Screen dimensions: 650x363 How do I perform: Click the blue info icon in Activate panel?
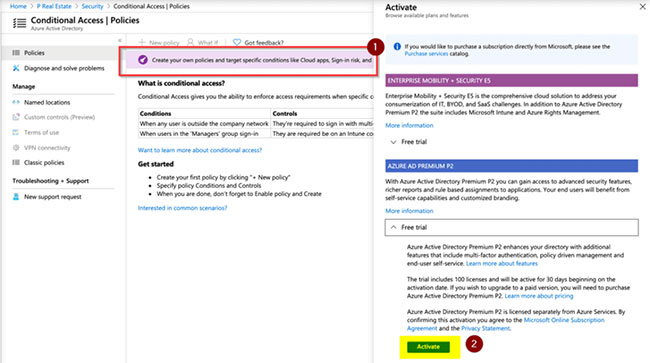(x=397, y=46)
